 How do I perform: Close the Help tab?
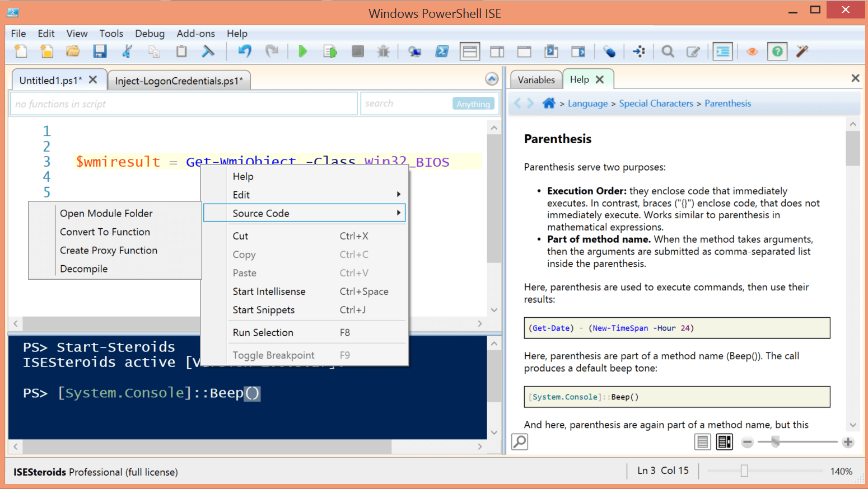click(x=600, y=79)
